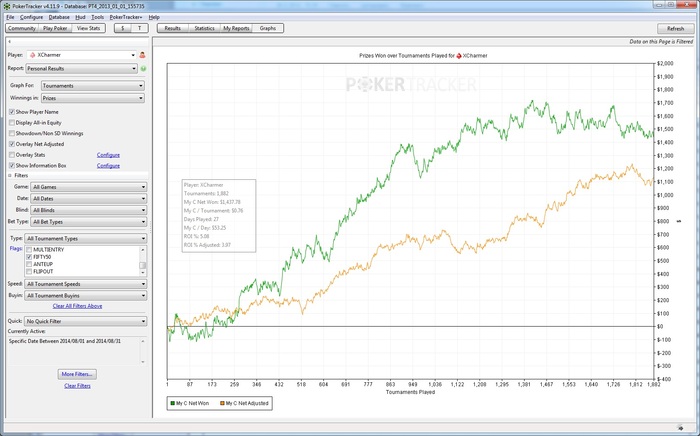
Task: Click the Flags list scrollbar
Action: click(143, 261)
